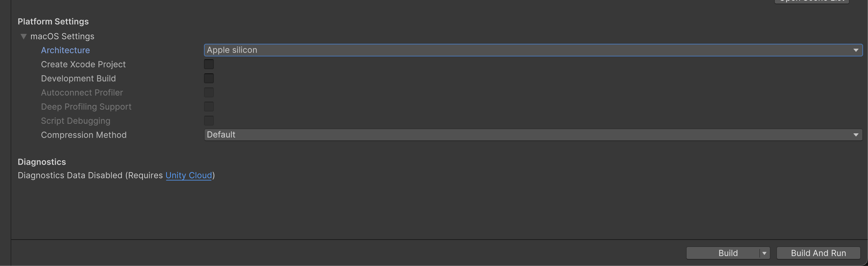Open the Unity Cloud link
Screen dimensions: 868x266
pos(189,175)
